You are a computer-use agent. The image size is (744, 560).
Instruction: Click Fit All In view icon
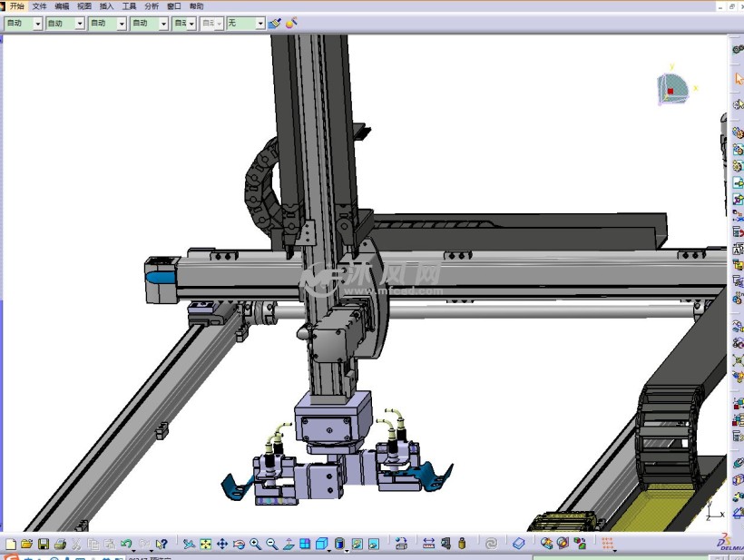coord(205,544)
